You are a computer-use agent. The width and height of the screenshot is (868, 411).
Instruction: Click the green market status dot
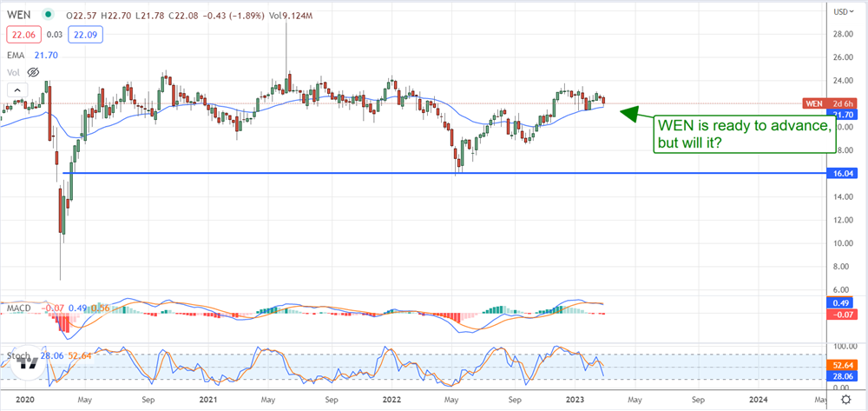click(x=46, y=14)
